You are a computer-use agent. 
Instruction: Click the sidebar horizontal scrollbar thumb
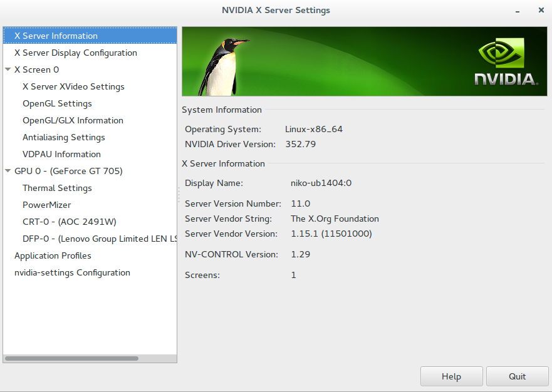[x=71, y=358]
